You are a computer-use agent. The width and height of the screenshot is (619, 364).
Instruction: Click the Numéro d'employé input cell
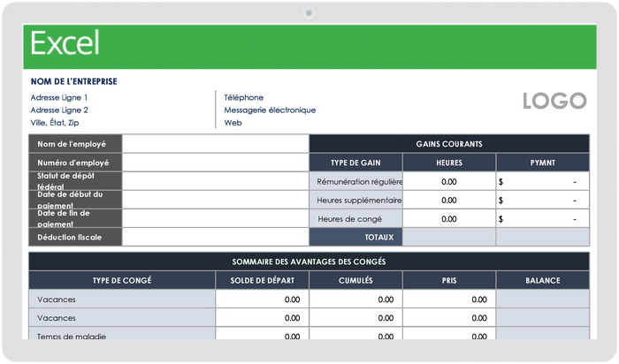click(216, 163)
